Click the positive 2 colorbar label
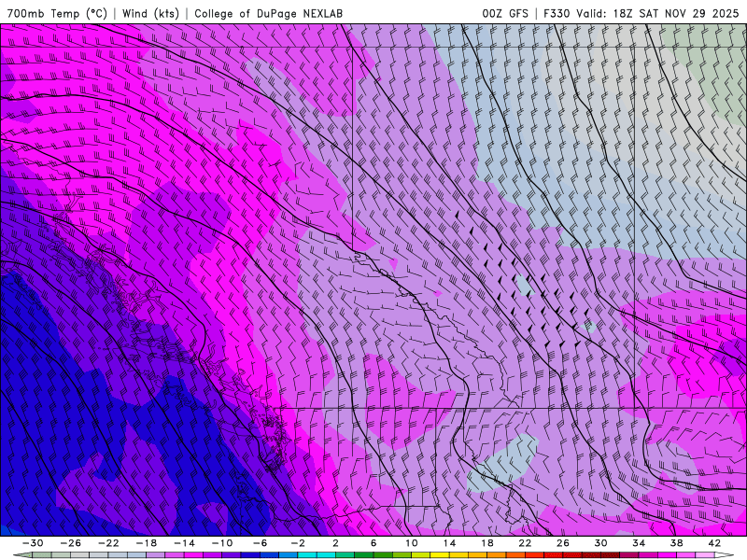Screen dimensions: 747x560 click(335, 543)
